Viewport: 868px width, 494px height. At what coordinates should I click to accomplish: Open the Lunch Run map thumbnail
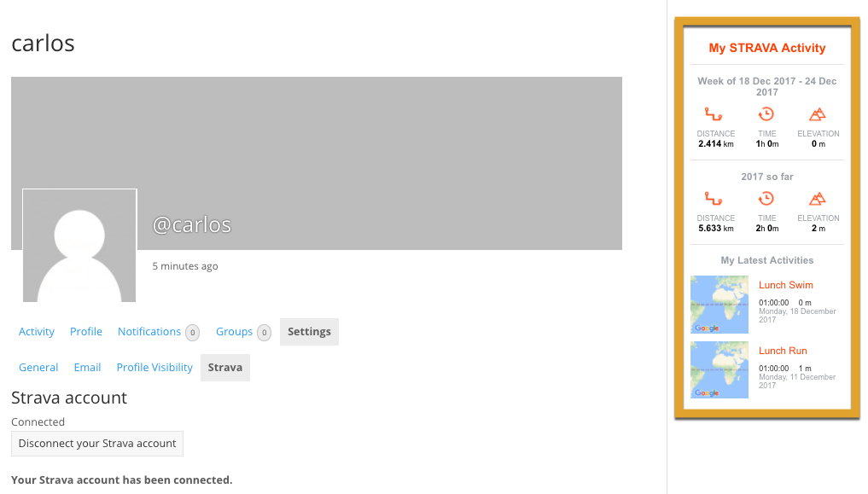tap(719, 370)
